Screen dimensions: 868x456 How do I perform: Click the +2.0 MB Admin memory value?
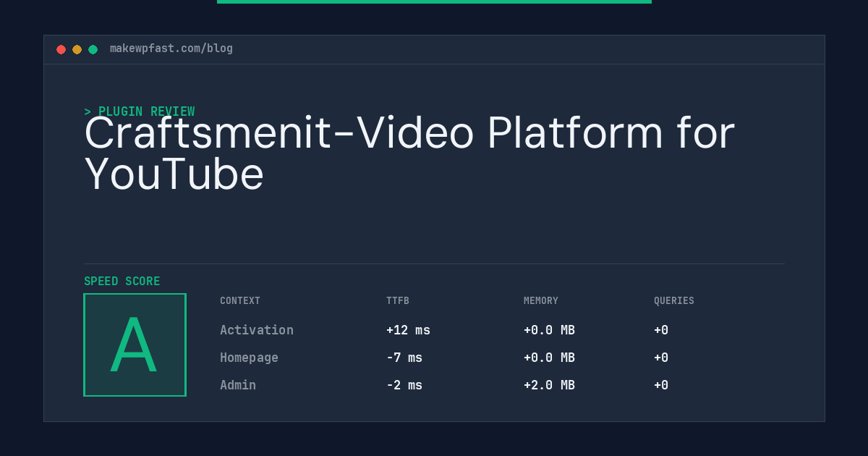(549, 385)
